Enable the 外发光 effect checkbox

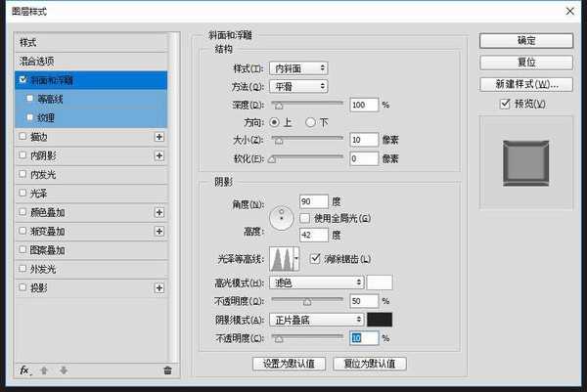(x=23, y=269)
